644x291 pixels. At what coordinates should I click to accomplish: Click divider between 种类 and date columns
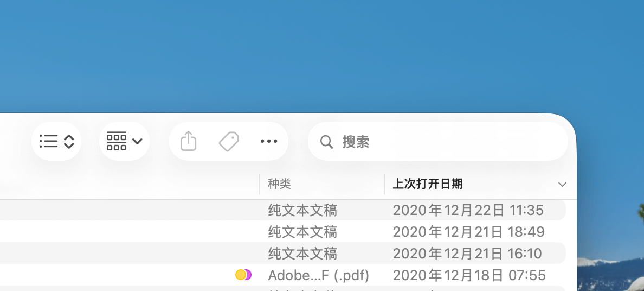point(384,184)
